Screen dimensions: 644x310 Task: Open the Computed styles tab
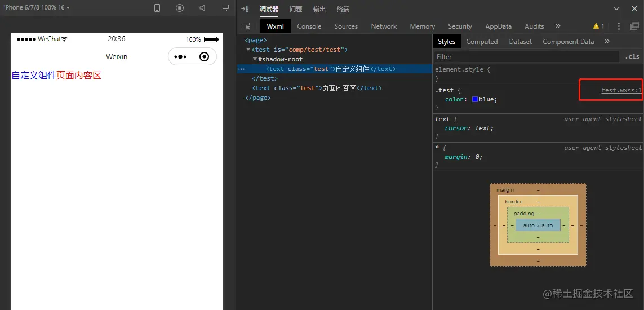point(482,42)
